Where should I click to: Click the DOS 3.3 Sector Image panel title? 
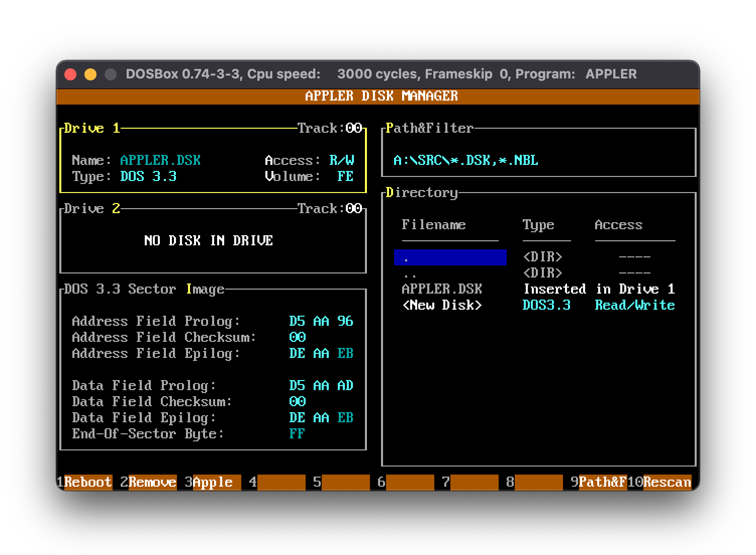(x=144, y=289)
